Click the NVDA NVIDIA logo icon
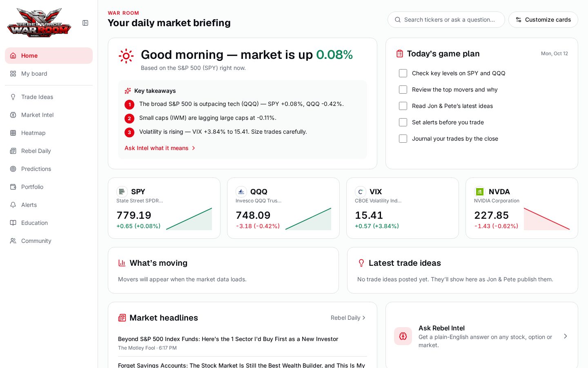The height and width of the screenshot is (368, 588). coord(480,192)
